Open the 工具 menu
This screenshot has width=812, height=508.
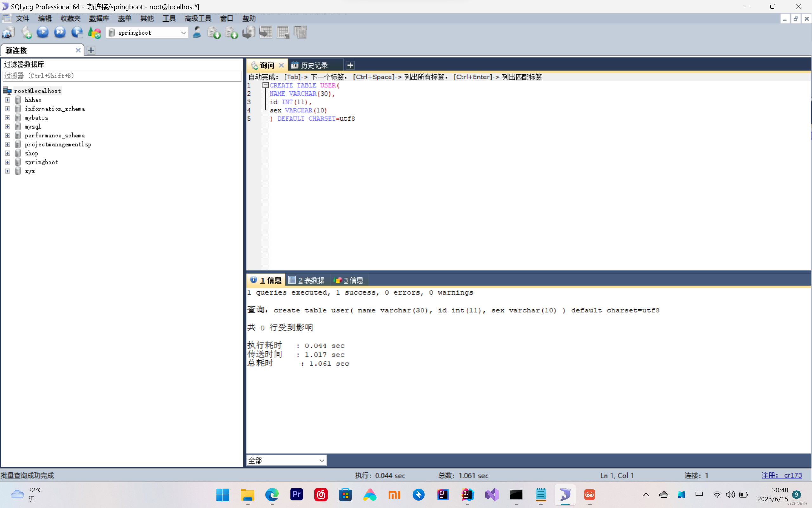pyautogui.click(x=169, y=18)
